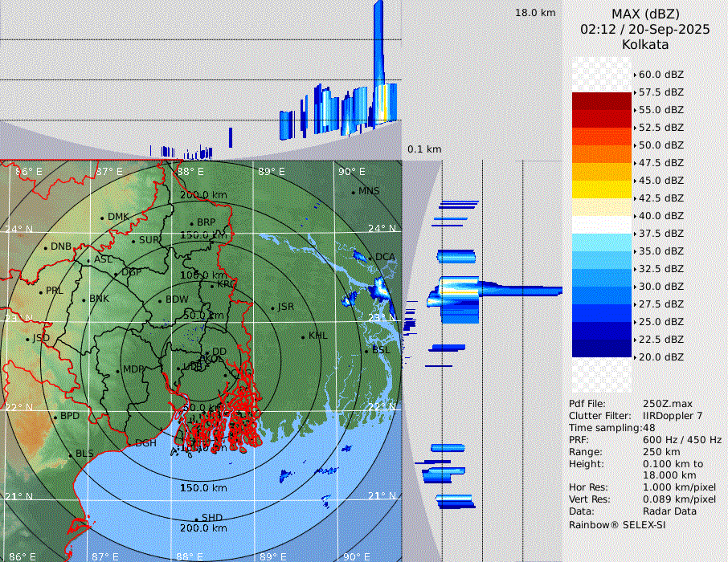728x562 pixels.
Task: Pick the BDW station marker
Action: coord(160,301)
